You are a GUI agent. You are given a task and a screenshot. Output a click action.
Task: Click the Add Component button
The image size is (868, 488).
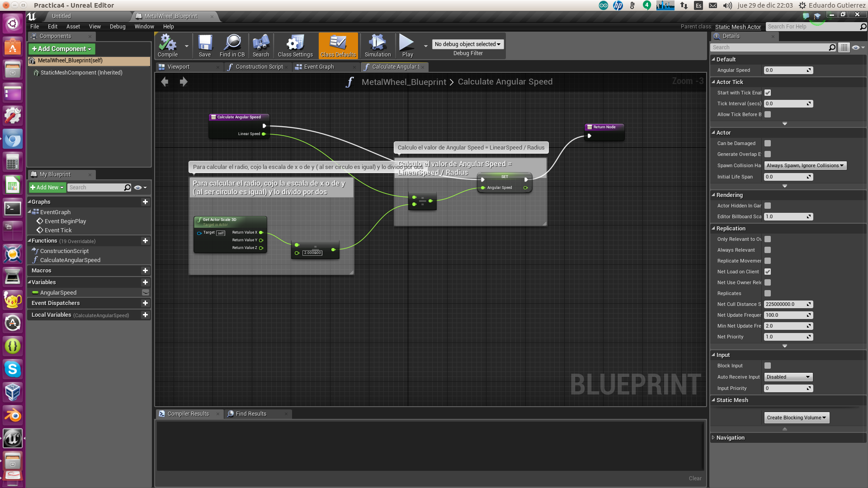pyautogui.click(x=61, y=49)
